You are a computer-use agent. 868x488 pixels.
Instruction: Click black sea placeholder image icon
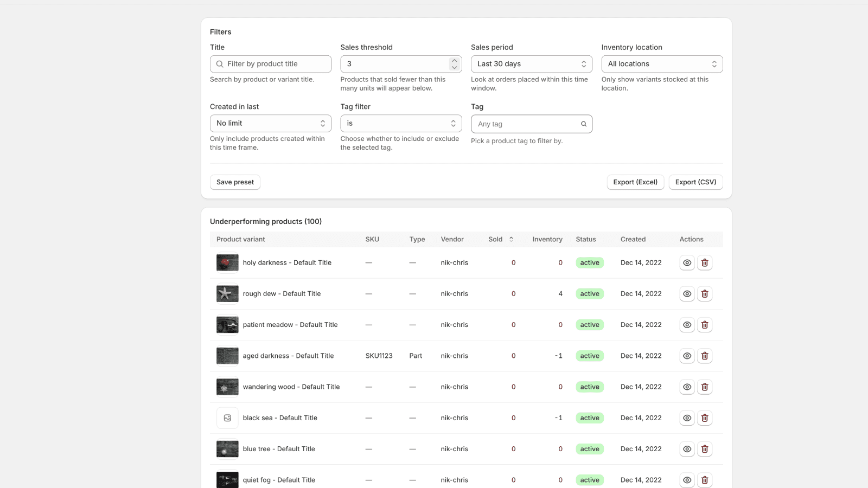click(x=227, y=418)
